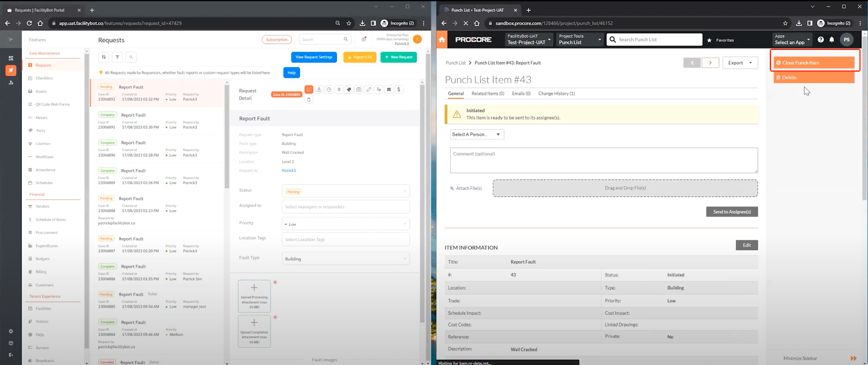This screenshot has width=868, height=365.
Task: Open Procore help question mark icon
Action: click(820, 40)
